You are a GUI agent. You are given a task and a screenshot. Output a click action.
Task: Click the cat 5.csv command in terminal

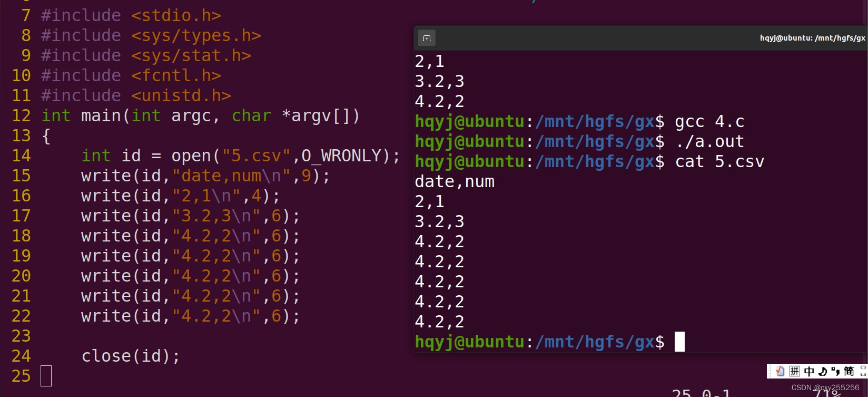click(719, 161)
